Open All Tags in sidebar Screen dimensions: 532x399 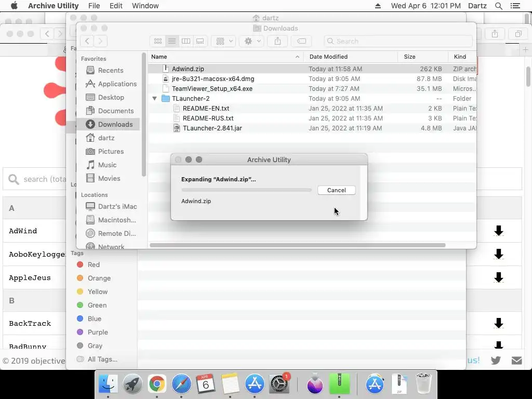tap(97, 359)
